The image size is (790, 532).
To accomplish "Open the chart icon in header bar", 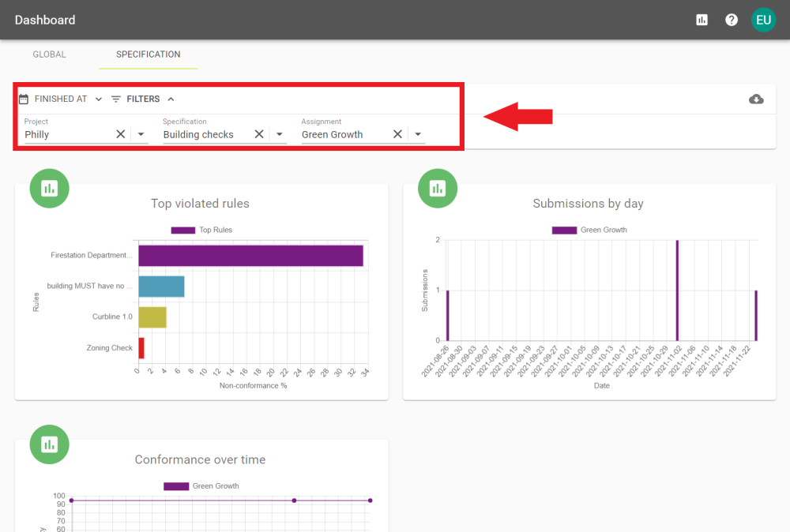I will [x=702, y=20].
